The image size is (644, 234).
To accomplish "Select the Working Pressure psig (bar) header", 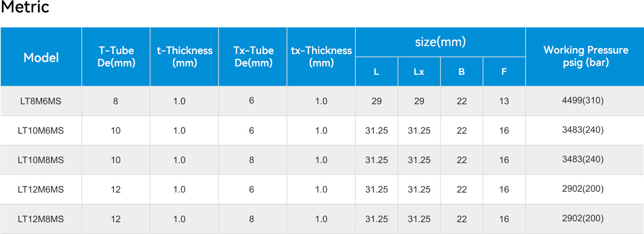I will coord(586,57).
